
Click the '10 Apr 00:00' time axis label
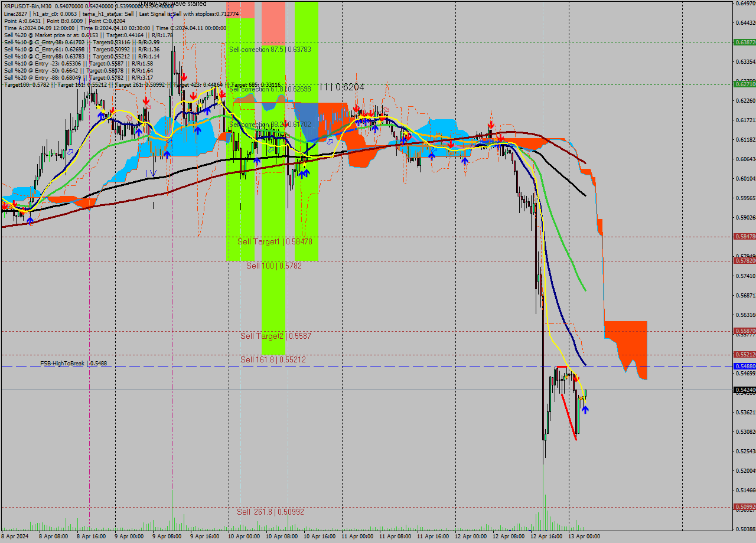[244, 537]
